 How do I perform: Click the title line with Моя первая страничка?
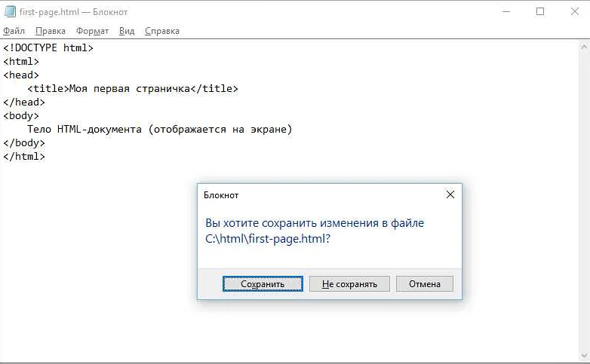click(x=132, y=88)
